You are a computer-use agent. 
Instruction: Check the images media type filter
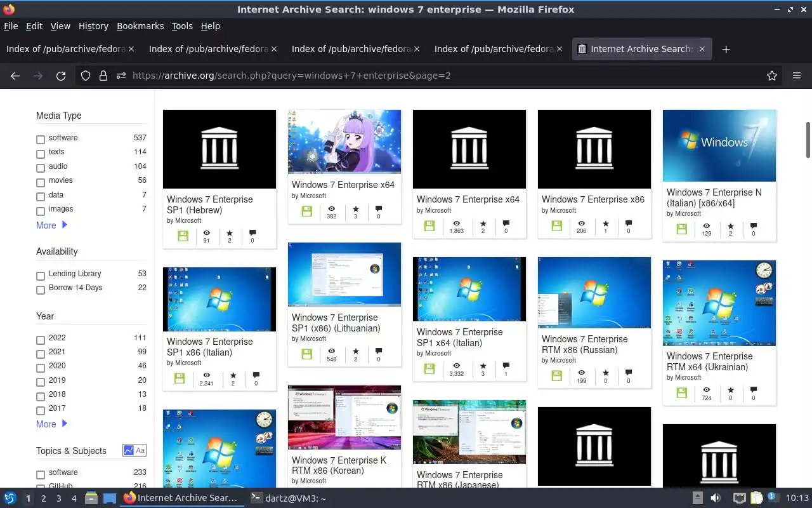(x=41, y=211)
